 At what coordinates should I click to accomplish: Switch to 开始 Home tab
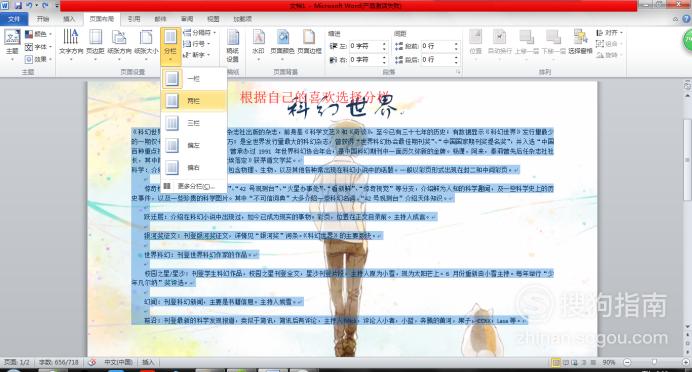[x=43, y=19]
